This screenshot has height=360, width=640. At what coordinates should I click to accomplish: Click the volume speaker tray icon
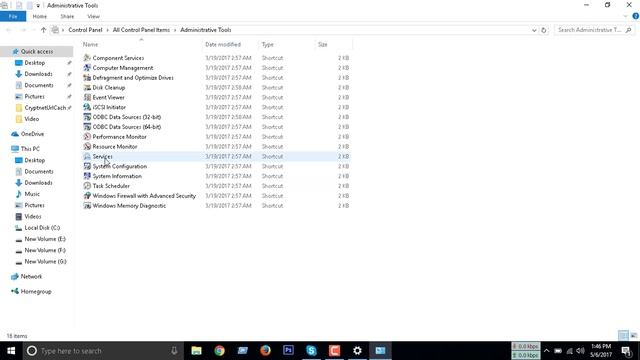pyautogui.click(x=580, y=351)
